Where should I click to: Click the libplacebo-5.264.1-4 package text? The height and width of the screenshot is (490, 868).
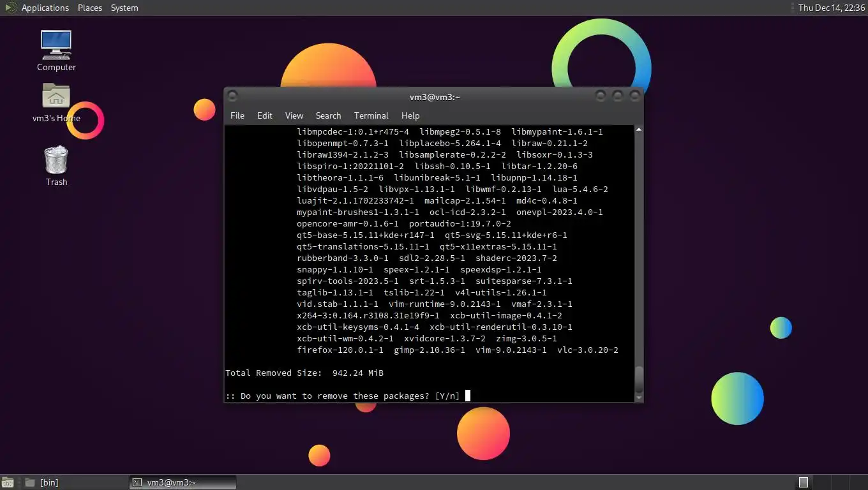[x=450, y=144]
